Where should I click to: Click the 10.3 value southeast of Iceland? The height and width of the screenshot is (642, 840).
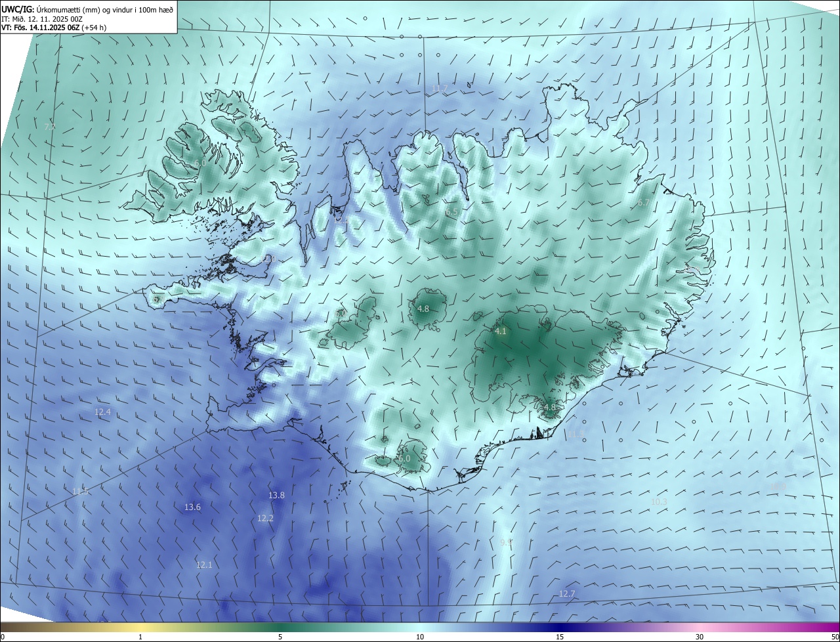click(659, 502)
